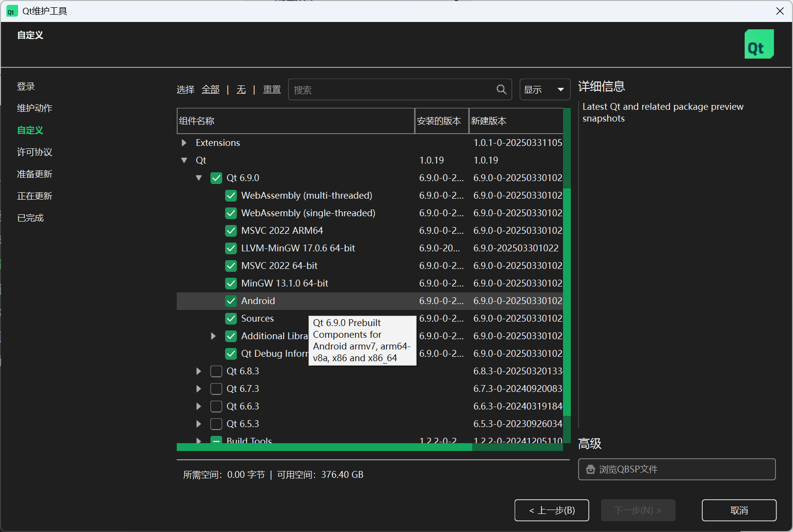
Task: Click the disabled 下一步(N) button
Action: [x=638, y=510]
